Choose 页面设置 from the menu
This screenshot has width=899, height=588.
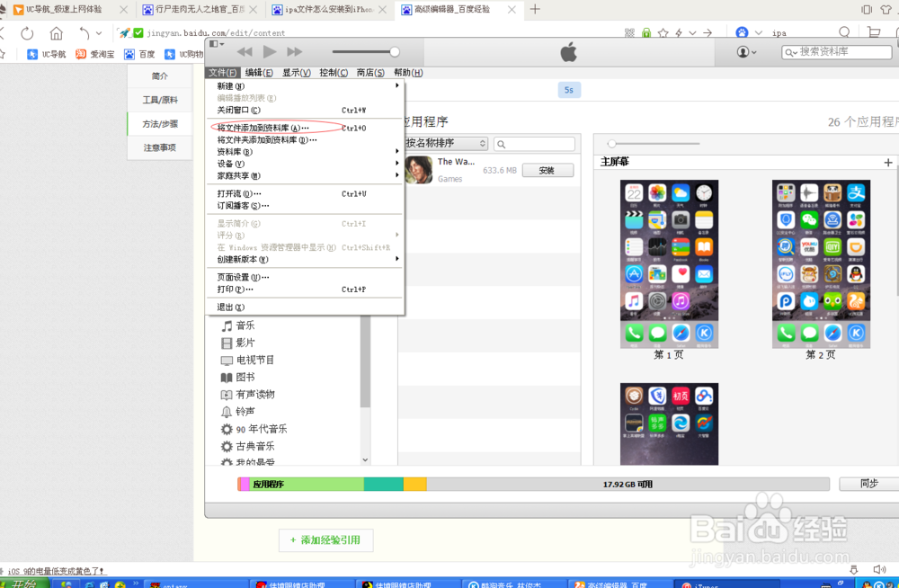pyautogui.click(x=305, y=277)
